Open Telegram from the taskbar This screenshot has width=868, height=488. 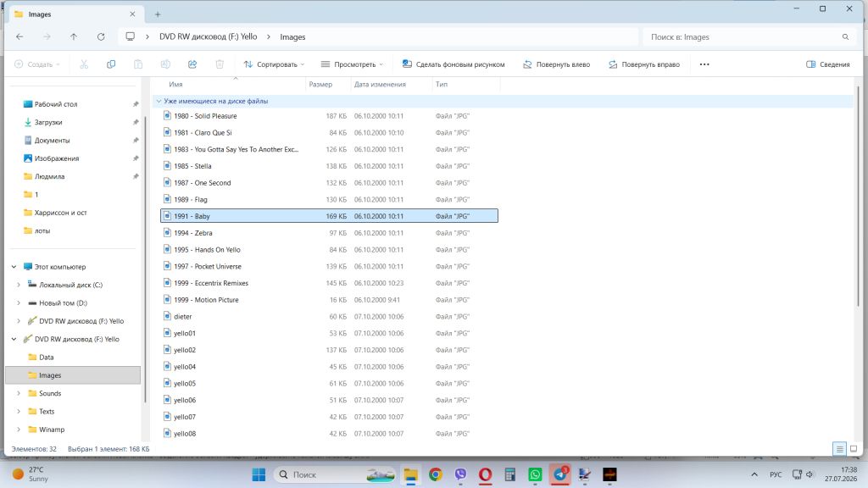coord(560,474)
